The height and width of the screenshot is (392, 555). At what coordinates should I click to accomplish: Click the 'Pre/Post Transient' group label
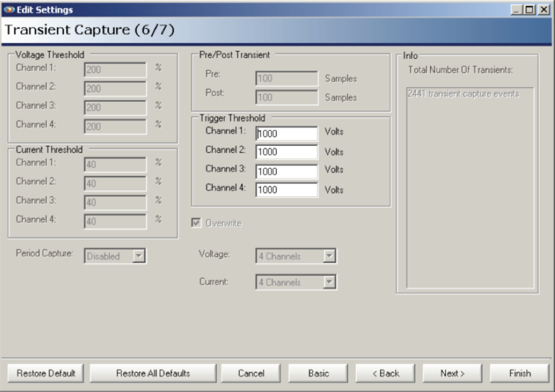[x=234, y=55]
